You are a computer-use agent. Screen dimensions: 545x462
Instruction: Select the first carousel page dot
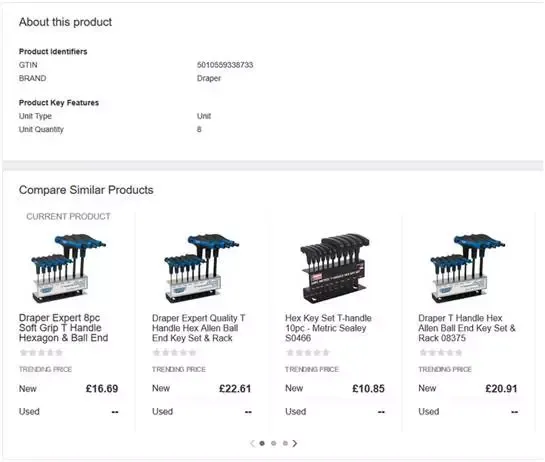click(262, 443)
